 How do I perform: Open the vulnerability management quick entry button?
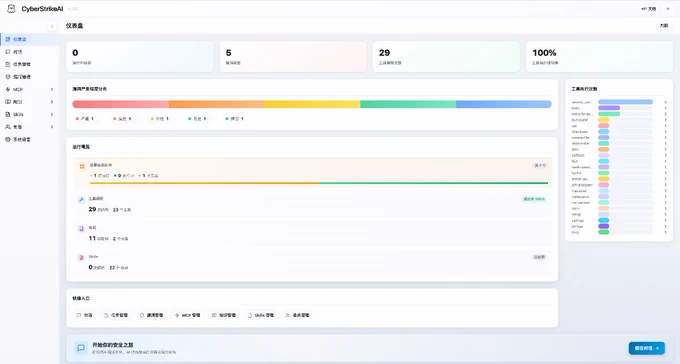[x=151, y=315]
